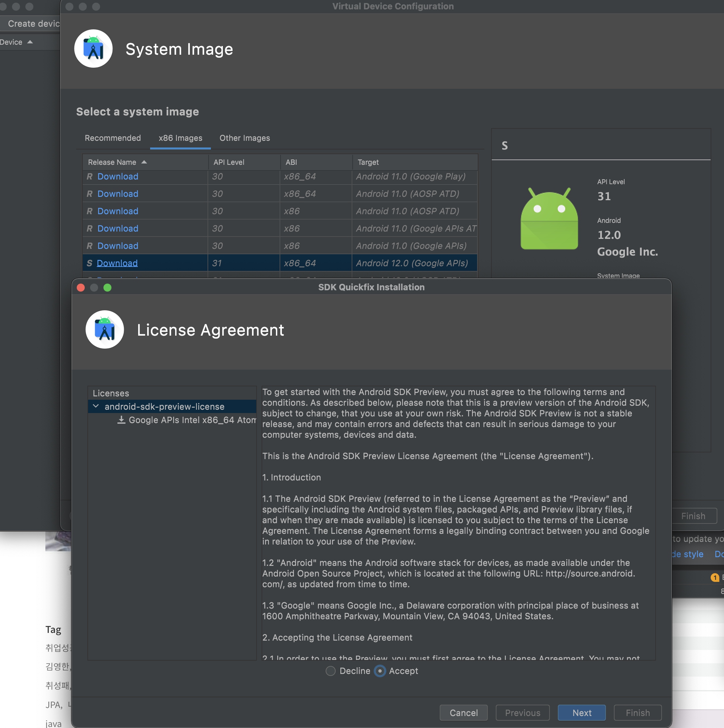Viewport: 724px width, 728px height.
Task: Click the Release Name sort arrow
Action: [x=144, y=162]
